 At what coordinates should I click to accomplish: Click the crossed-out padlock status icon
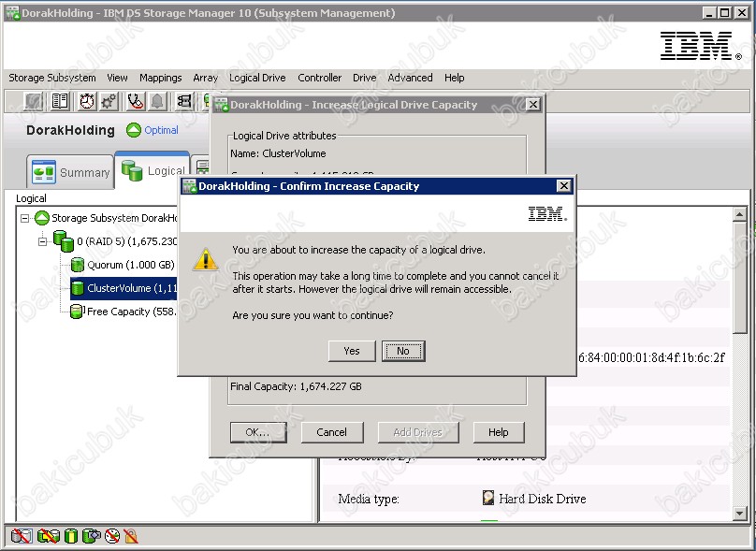coord(131,536)
